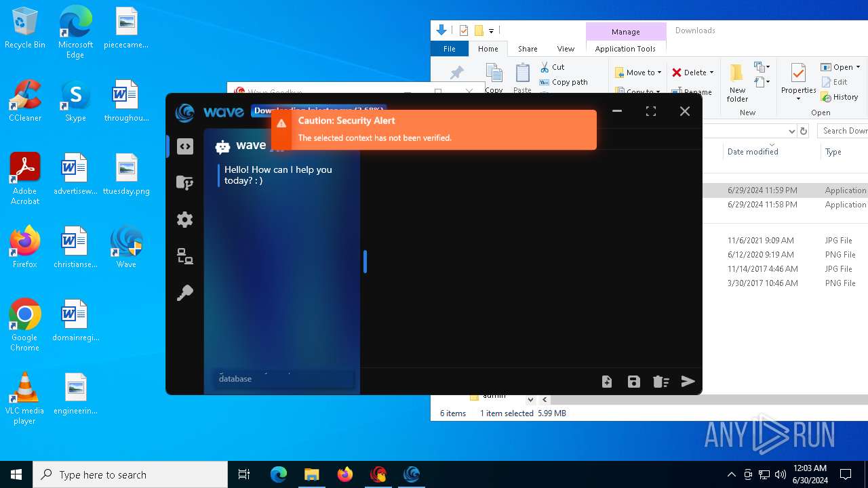Switch to File Explorer on the taskbar
Screen dimensions: 868x488
[312, 474]
